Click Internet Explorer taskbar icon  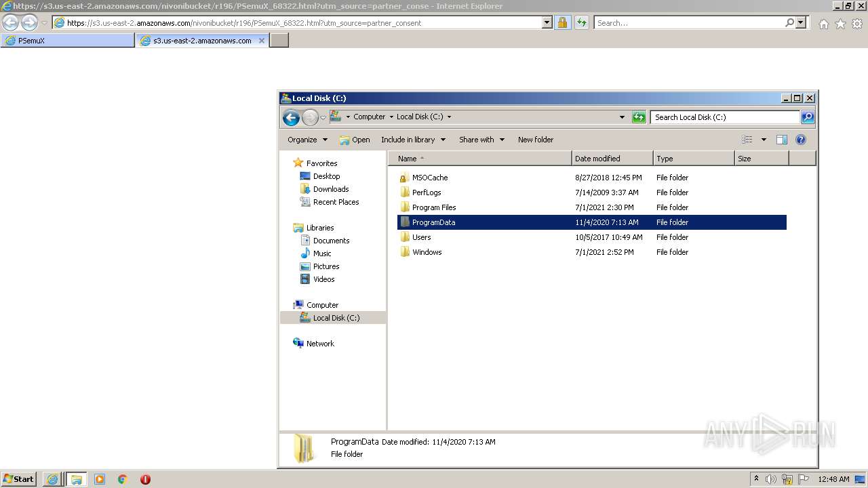click(52, 479)
